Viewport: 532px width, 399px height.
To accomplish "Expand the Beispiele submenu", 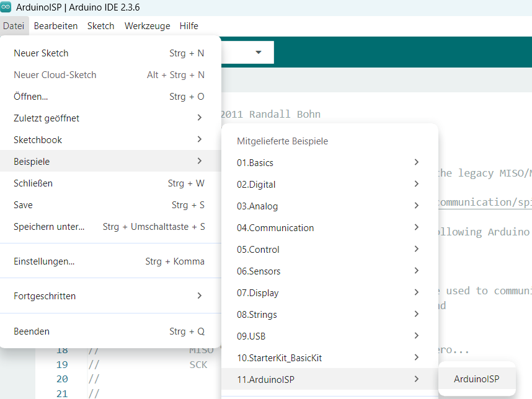I will pyautogui.click(x=109, y=161).
